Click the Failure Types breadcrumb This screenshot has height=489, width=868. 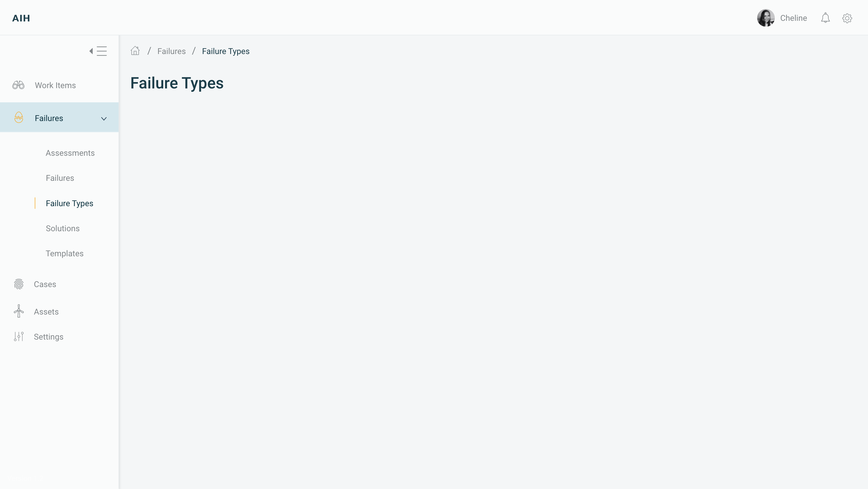point(225,51)
